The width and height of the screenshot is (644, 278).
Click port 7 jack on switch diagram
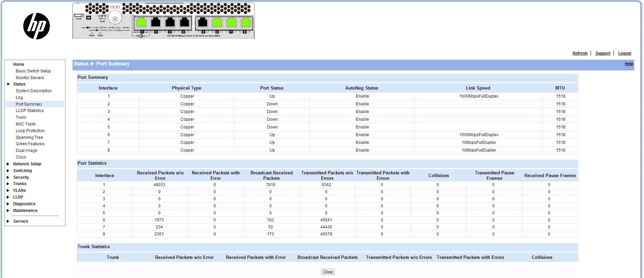[x=231, y=22]
